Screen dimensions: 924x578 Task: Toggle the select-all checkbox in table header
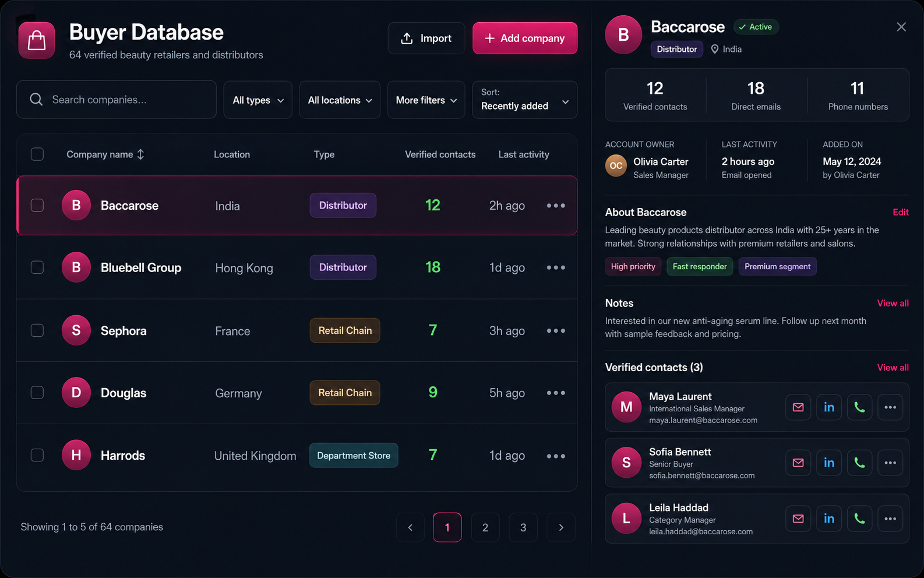tap(37, 154)
